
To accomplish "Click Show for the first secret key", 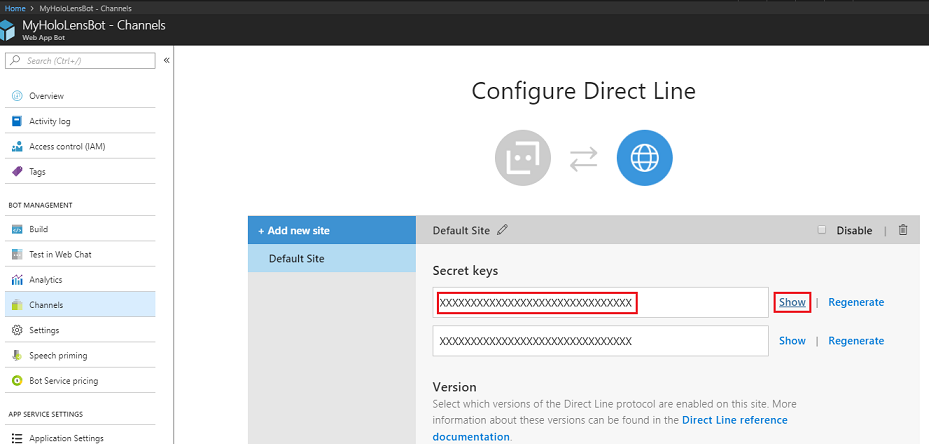I will (792, 302).
